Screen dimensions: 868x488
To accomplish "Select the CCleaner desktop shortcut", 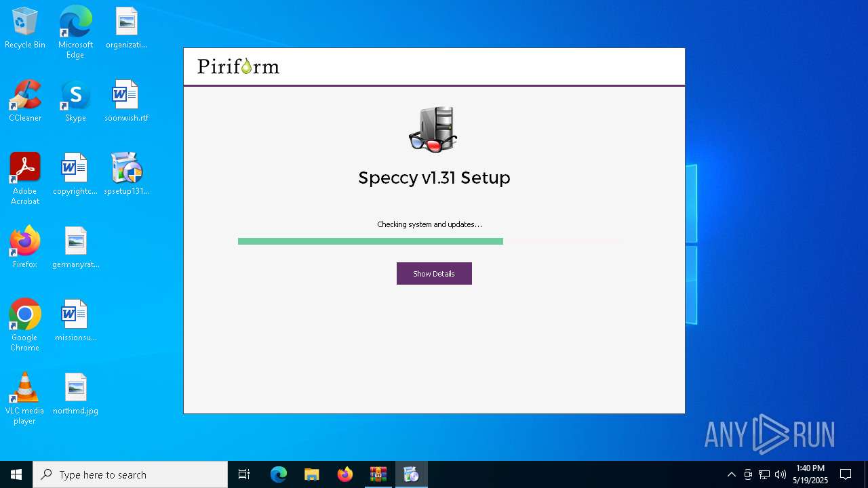I will tap(25, 102).
